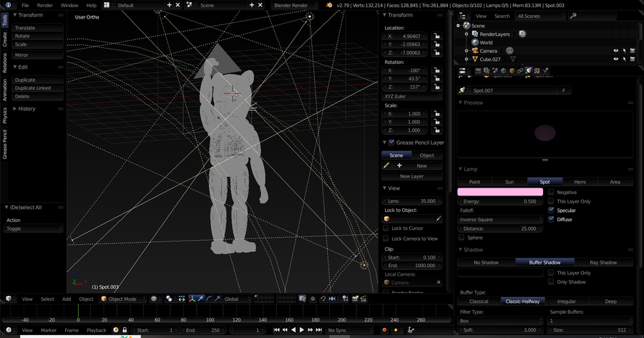The height and width of the screenshot is (338, 644).
Task: Click the grease pencil draw icon
Action: pos(386,165)
